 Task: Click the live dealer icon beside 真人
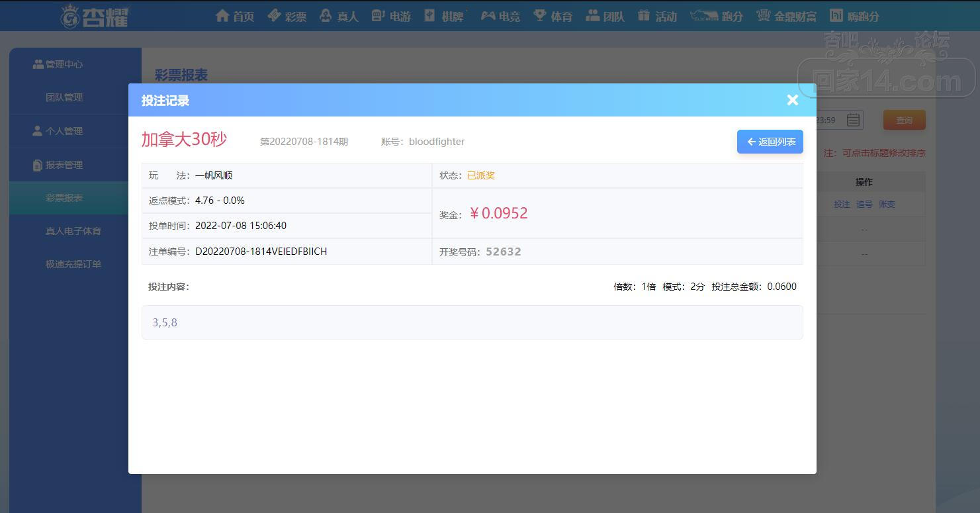point(325,15)
